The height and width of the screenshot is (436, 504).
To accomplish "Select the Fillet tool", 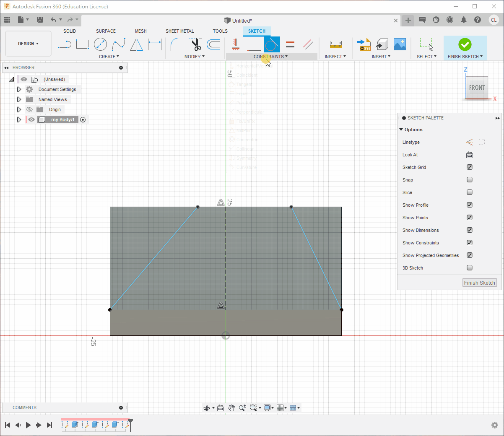I will click(x=177, y=44).
